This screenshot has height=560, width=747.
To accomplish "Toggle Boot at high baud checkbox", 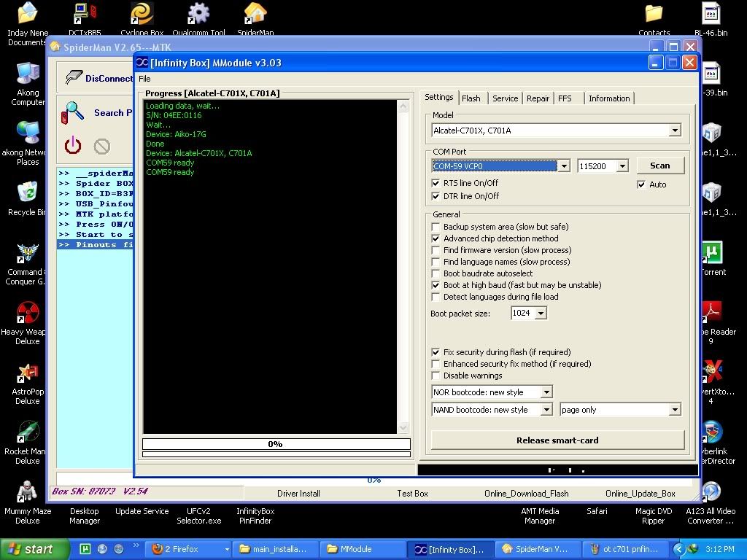I will 436,285.
